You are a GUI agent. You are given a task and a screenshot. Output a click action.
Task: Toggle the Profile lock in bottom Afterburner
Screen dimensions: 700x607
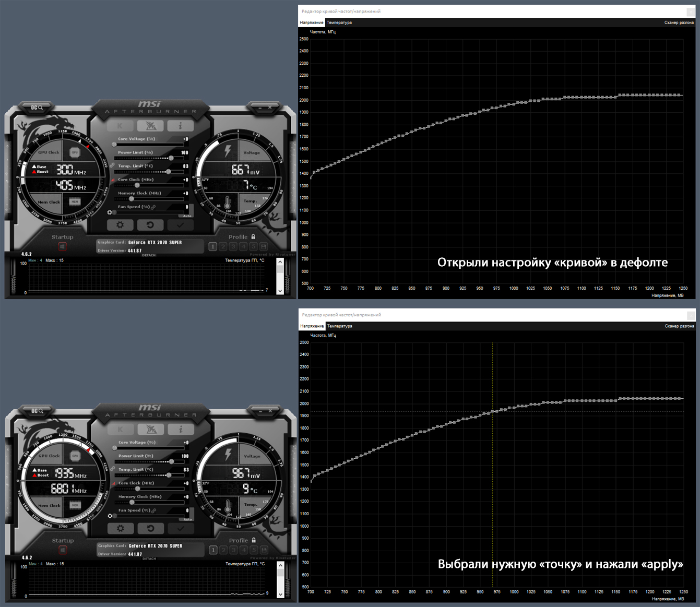pyautogui.click(x=254, y=540)
